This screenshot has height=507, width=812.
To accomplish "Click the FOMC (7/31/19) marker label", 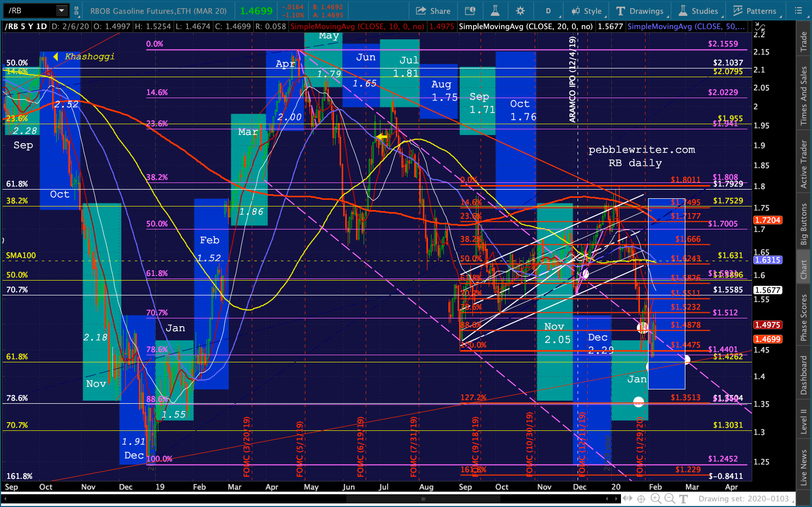I will [414, 447].
